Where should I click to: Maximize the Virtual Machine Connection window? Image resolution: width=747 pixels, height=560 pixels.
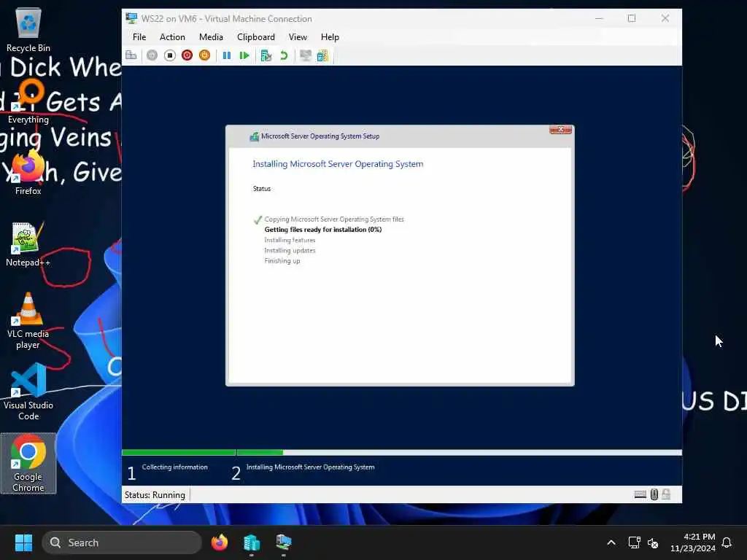tap(632, 18)
